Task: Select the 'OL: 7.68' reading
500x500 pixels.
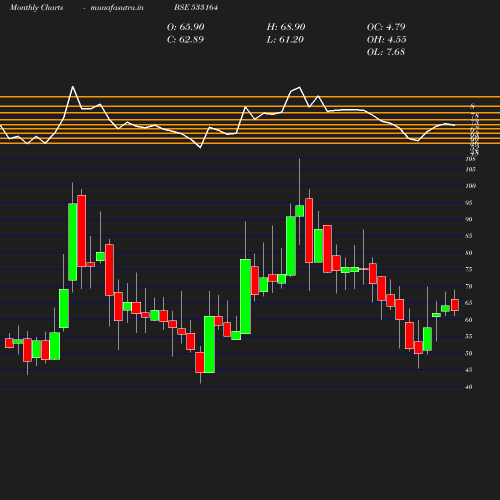Action: [386, 52]
